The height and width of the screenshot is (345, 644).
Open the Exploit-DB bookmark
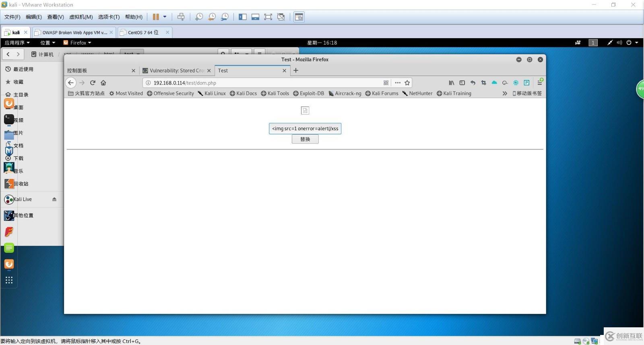tap(308, 93)
